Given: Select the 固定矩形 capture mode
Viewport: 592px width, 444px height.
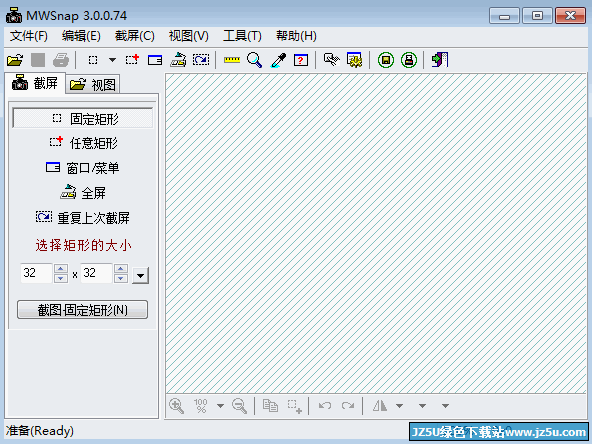Looking at the screenshot, I should (83, 119).
